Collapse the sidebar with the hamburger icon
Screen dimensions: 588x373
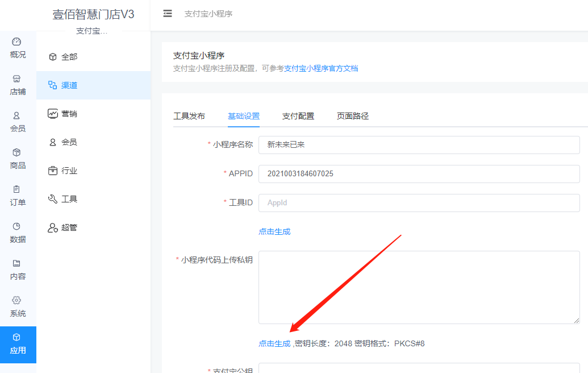168,14
